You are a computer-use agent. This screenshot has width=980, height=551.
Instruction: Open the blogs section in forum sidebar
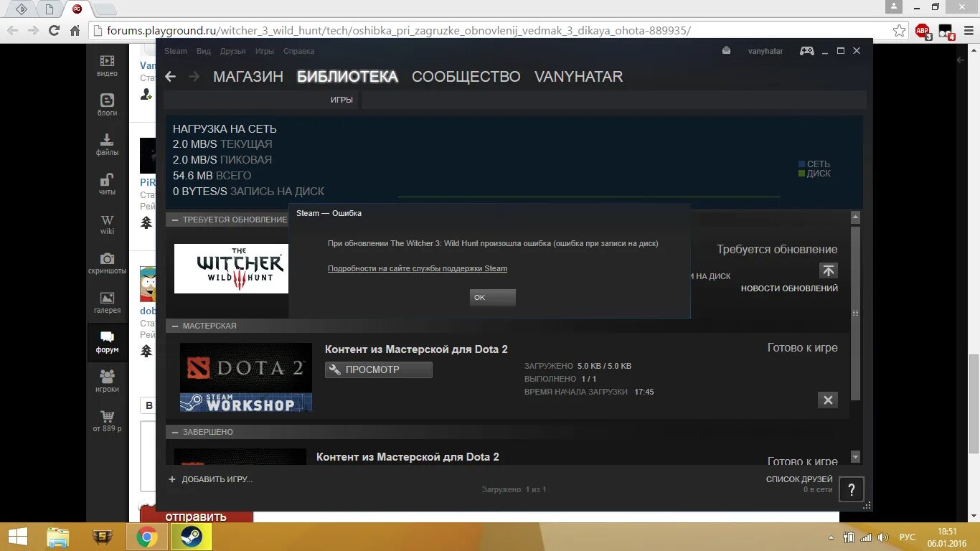tap(107, 105)
